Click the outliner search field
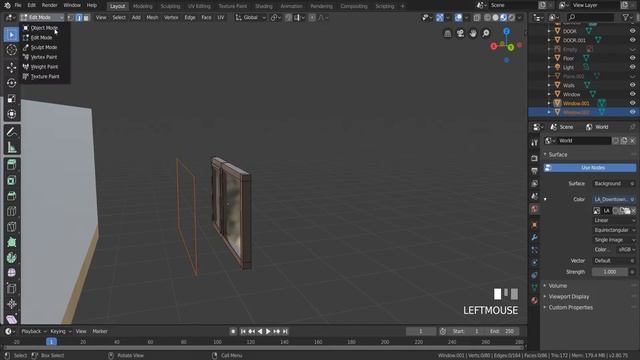Image resolution: width=640 pixels, height=360 pixels. coord(591,17)
